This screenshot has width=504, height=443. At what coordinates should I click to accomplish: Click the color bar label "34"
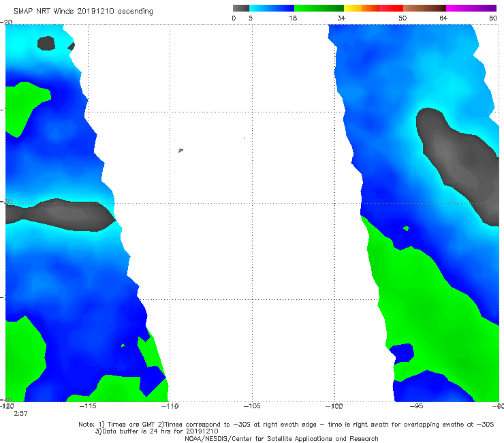pyautogui.click(x=341, y=18)
